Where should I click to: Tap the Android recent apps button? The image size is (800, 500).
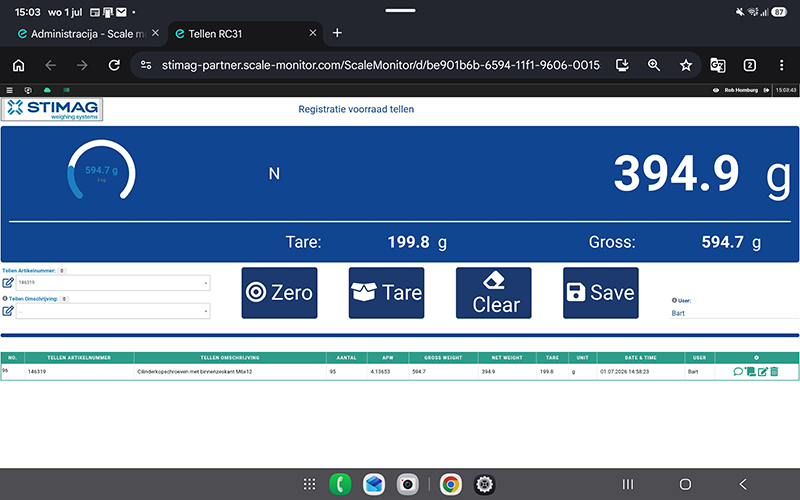[x=628, y=484]
